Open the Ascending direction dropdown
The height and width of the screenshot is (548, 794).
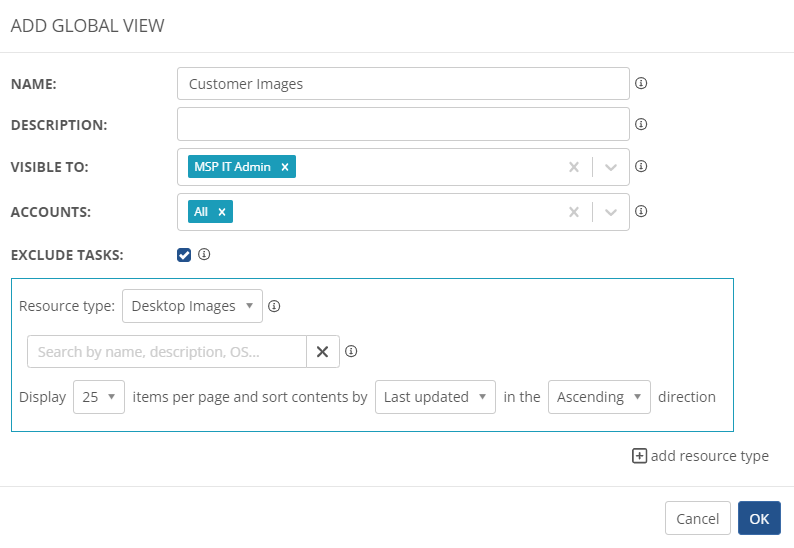pos(599,397)
